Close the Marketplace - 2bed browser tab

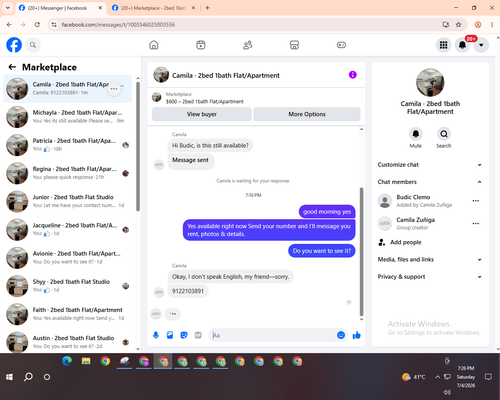(193, 8)
